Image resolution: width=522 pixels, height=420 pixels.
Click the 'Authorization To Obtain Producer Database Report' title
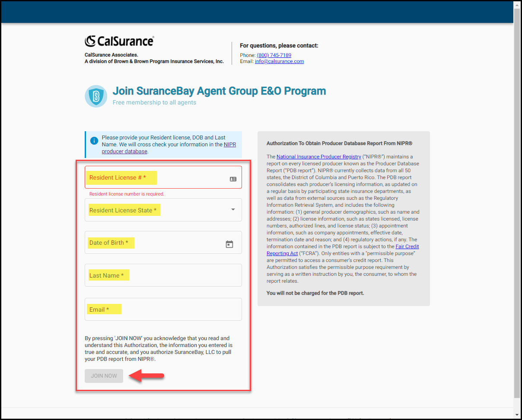[340, 143]
